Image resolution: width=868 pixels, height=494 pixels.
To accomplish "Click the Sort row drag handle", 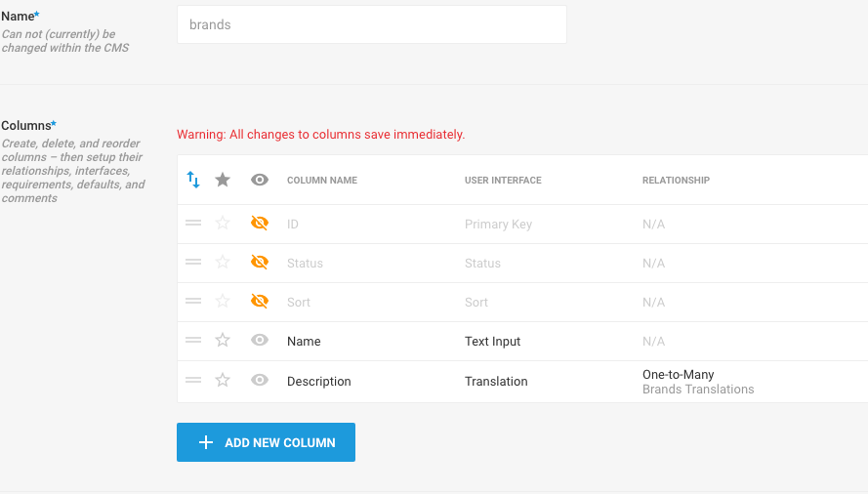I will (193, 302).
